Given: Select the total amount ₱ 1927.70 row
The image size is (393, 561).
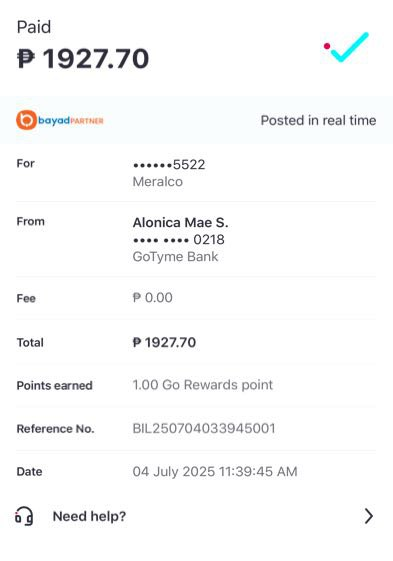Looking at the screenshot, I should point(196,342).
